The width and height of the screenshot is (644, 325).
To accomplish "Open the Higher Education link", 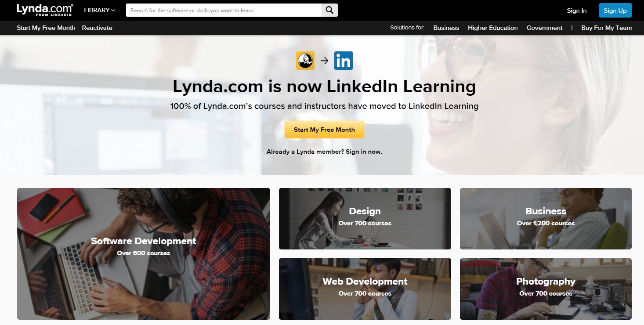I will pyautogui.click(x=493, y=28).
